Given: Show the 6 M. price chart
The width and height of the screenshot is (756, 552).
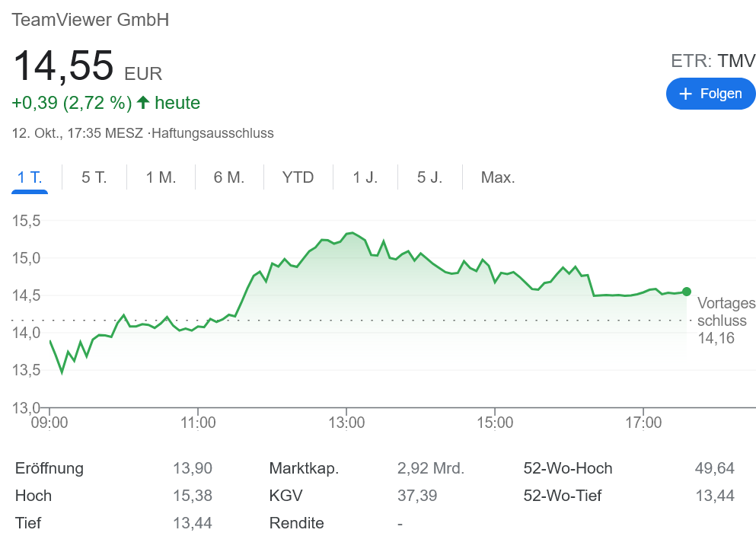Looking at the screenshot, I should [229, 177].
